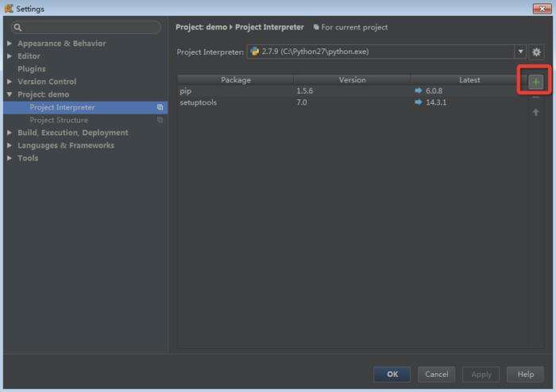Click the For current project icon

315,27
